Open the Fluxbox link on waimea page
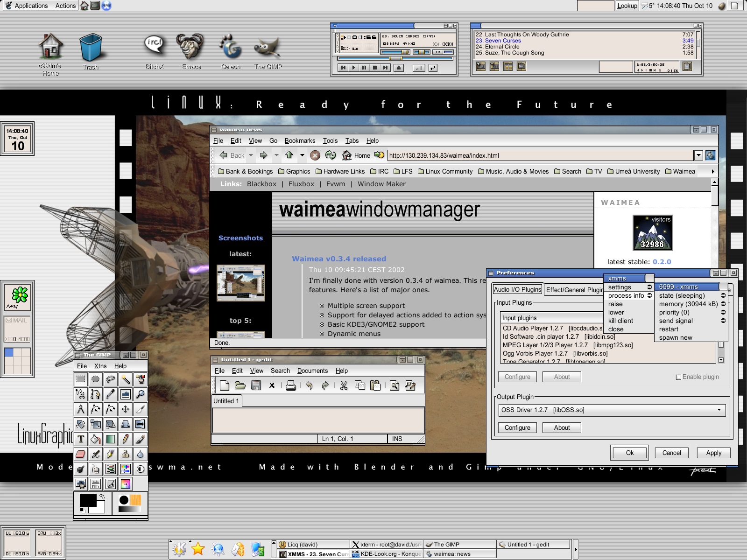Screen dimensions: 747x560 pyautogui.click(x=301, y=184)
